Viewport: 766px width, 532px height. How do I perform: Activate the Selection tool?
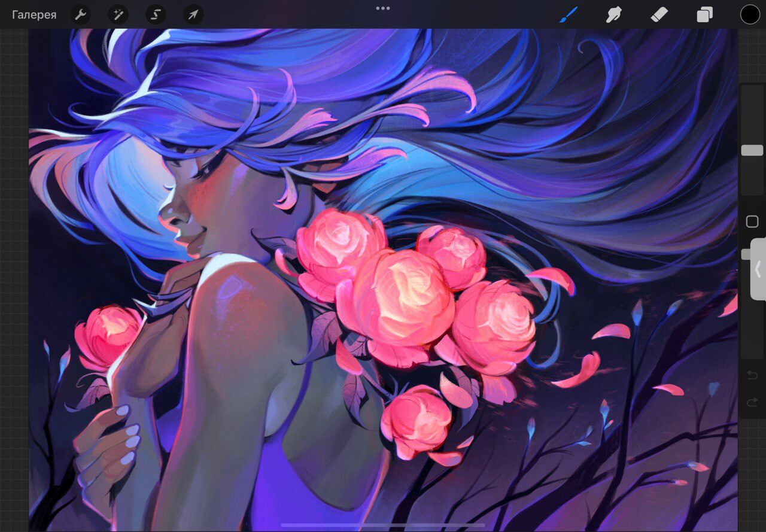click(156, 15)
